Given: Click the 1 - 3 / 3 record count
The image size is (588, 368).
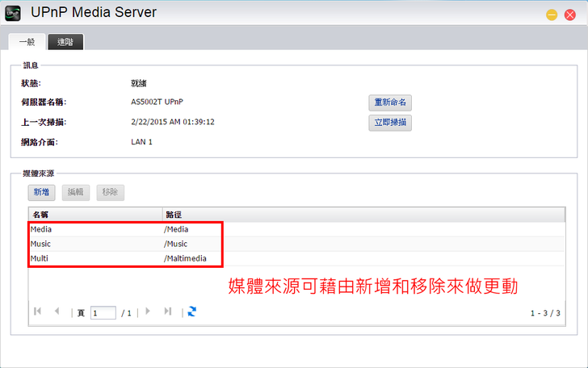Looking at the screenshot, I should (545, 313).
